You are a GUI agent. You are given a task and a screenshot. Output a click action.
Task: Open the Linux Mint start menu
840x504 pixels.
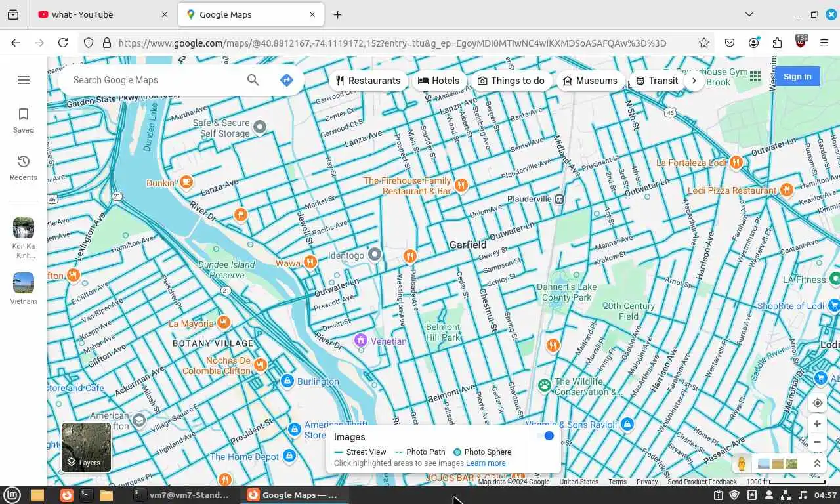(x=12, y=495)
